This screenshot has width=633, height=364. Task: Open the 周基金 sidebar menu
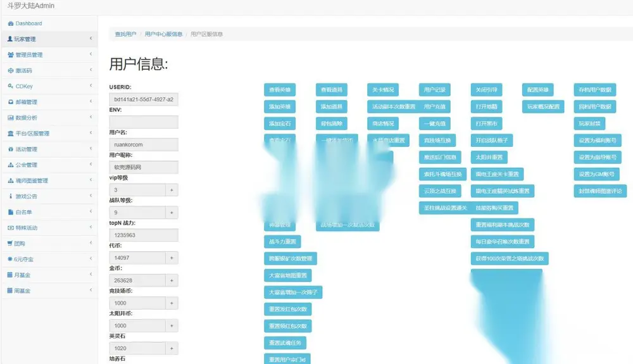tap(49, 291)
